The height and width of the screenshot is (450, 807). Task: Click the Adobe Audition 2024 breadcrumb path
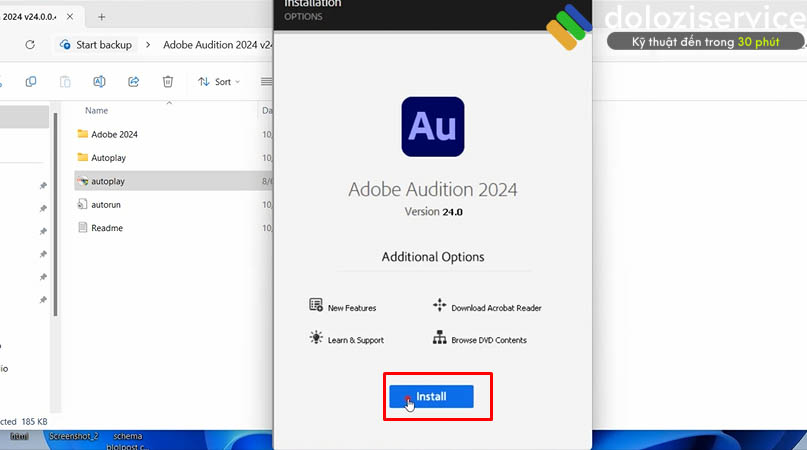coord(218,45)
